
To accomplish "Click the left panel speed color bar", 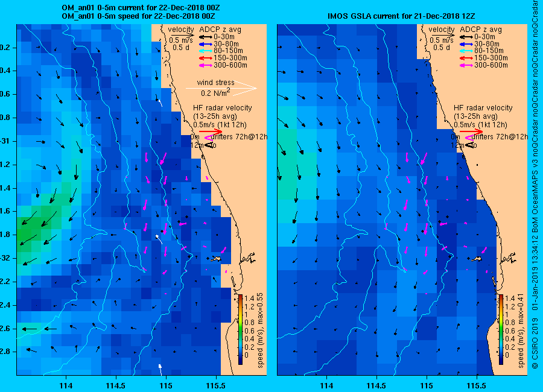I will [240, 329].
